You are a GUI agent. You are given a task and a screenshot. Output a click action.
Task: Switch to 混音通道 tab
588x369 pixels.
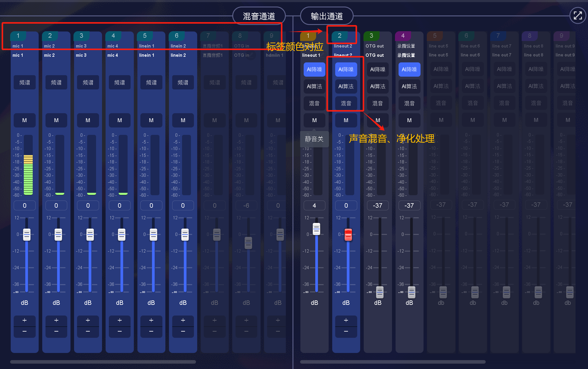(x=259, y=16)
